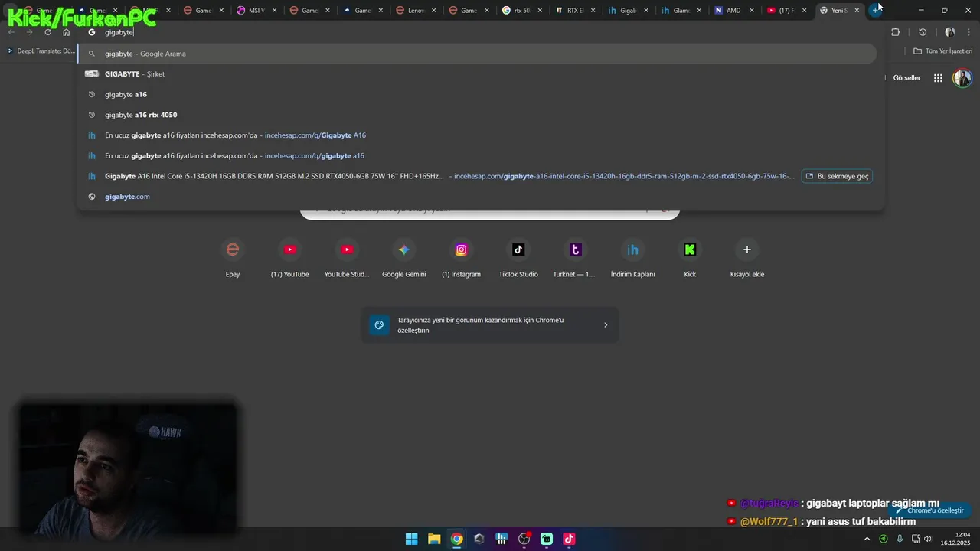Screen dimensions: 980x551
Task: Click the Chrome'u özelleştirin promo card
Action: pos(490,325)
